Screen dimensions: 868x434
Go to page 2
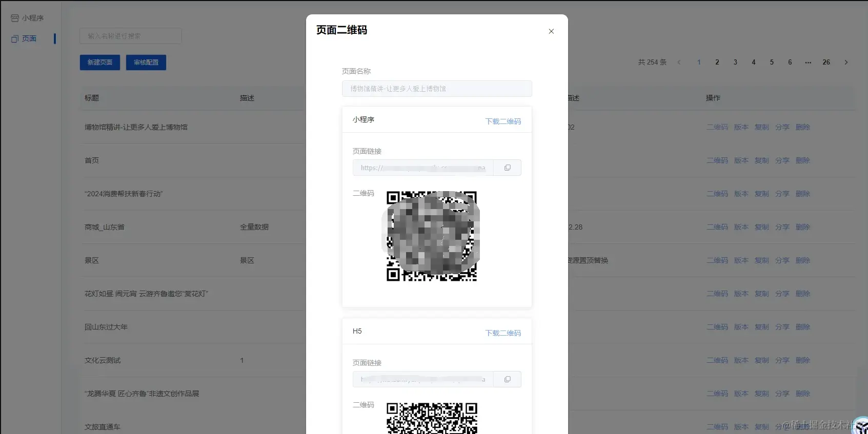tap(717, 62)
